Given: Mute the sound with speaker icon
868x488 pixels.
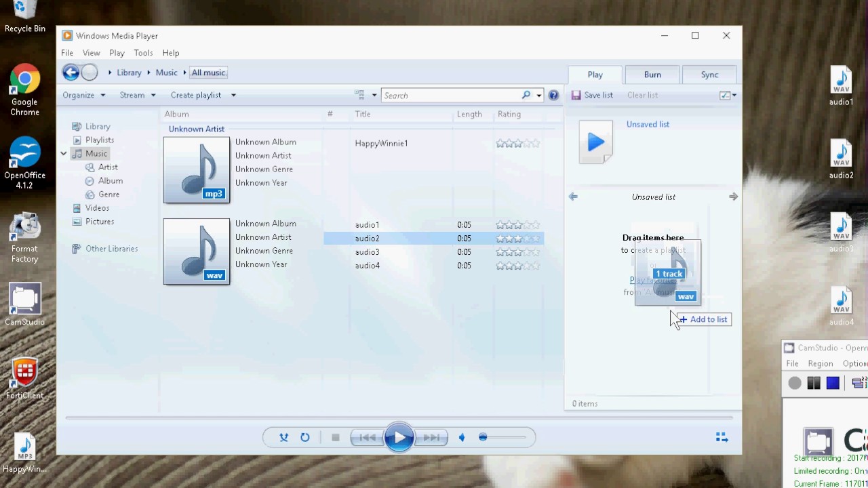Looking at the screenshot, I should pos(462,438).
